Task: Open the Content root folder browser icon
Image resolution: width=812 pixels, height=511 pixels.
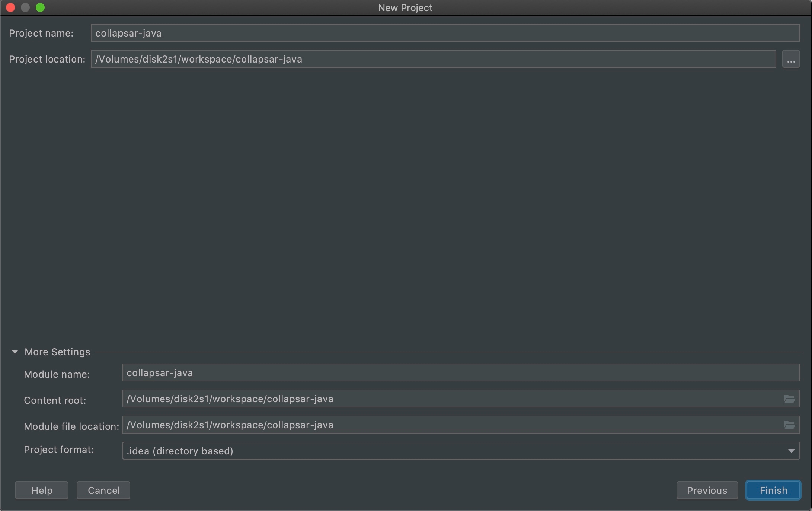Action: pos(789,399)
